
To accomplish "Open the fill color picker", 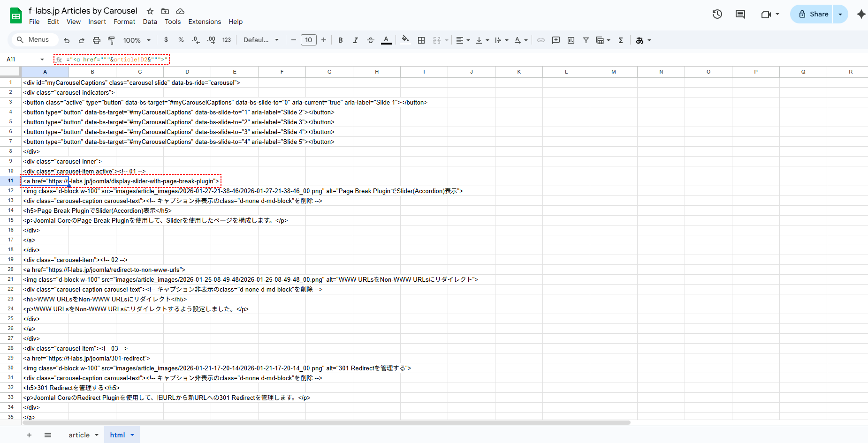I will click(405, 40).
